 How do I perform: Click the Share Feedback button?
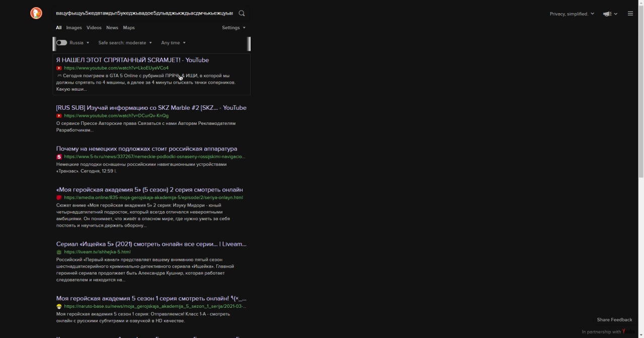614,320
